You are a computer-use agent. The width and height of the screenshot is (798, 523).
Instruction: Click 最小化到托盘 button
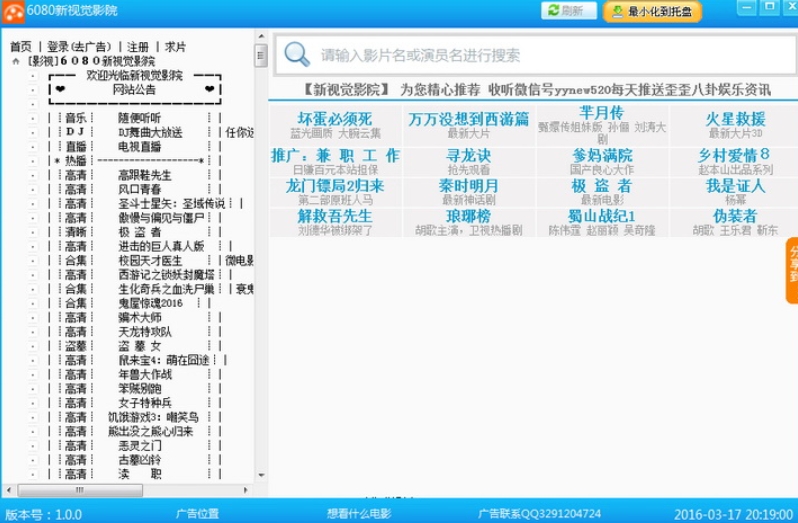coord(652,11)
